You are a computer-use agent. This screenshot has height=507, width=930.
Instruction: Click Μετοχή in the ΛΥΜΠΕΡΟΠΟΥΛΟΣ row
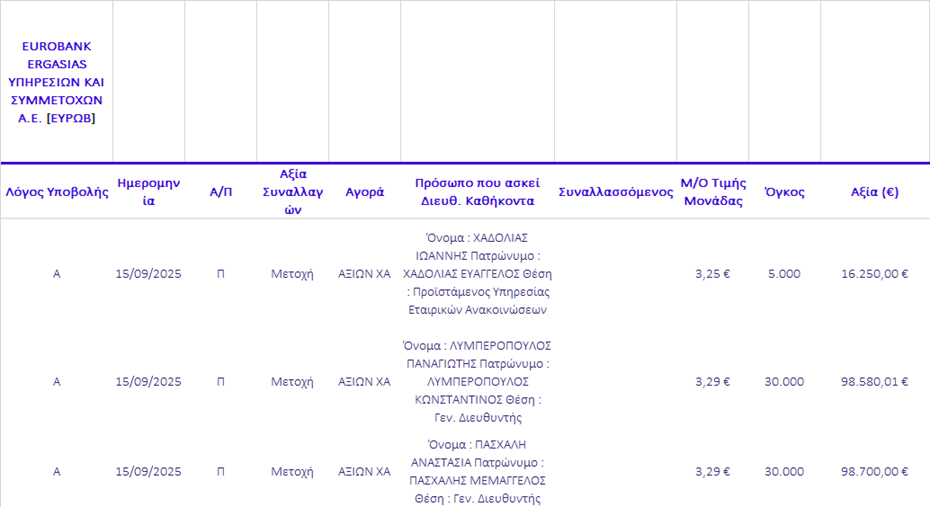click(x=292, y=382)
